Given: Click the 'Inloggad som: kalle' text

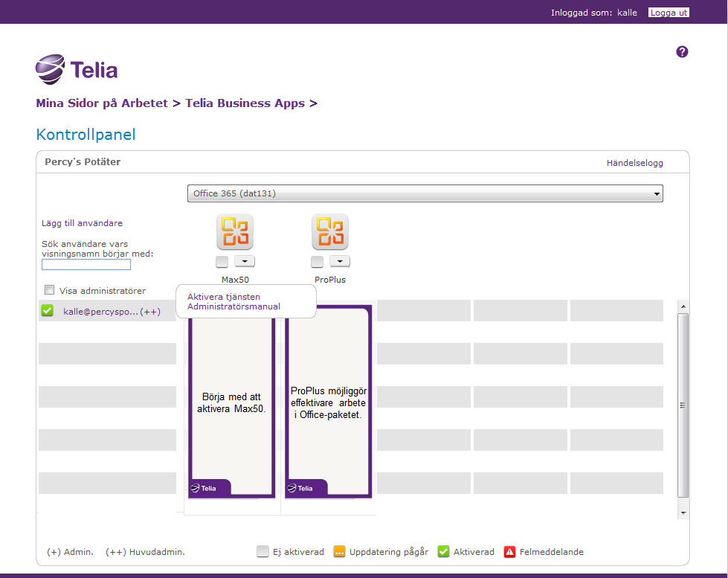Looking at the screenshot, I should [x=594, y=13].
